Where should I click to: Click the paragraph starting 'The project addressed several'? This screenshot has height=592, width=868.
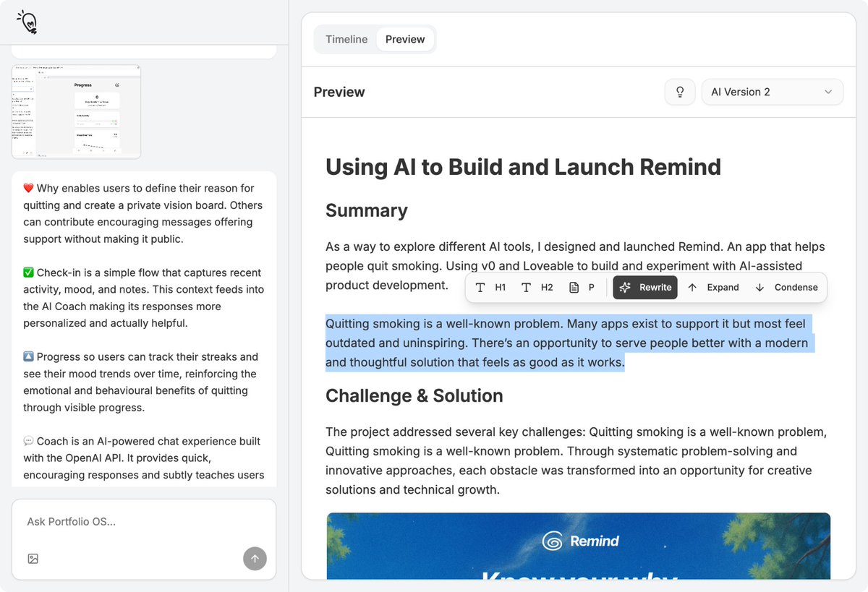(x=576, y=460)
